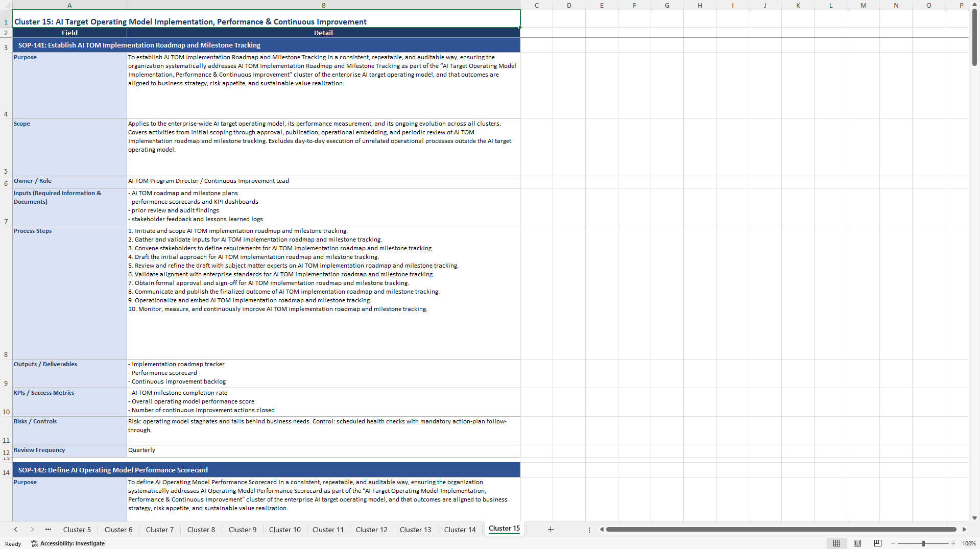Open Accessibility: Investigate checker
The width and height of the screenshot is (980, 549).
[68, 543]
